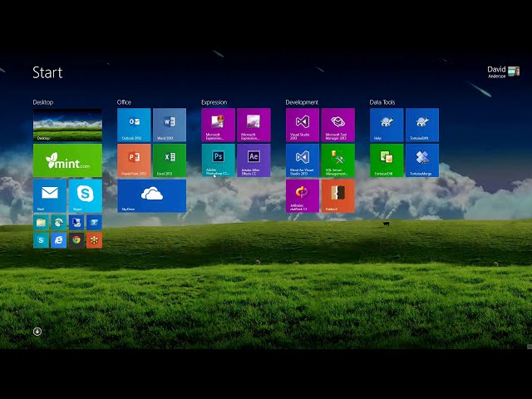
Task: Launch the large Skype tile
Action: pos(85,196)
